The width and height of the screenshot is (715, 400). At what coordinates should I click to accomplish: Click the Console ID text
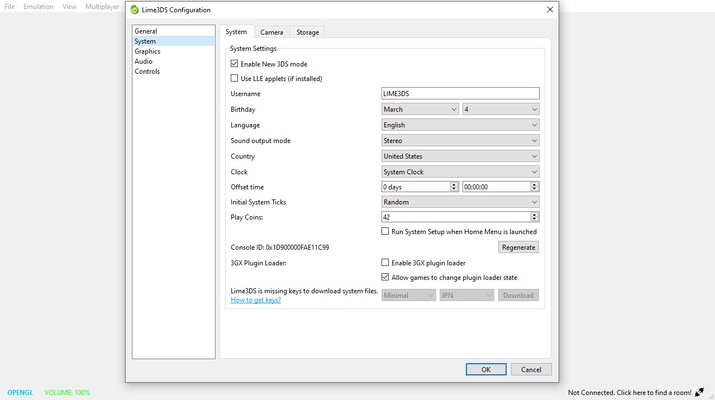[x=280, y=247]
